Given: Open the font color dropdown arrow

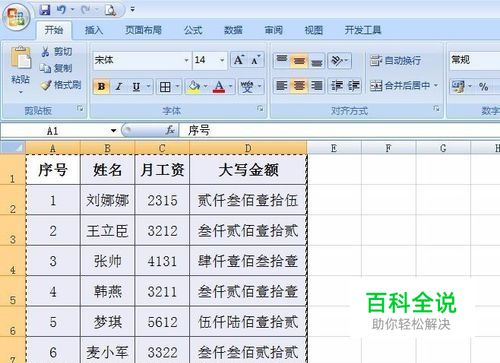Looking at the screenshot, I should (231, 87).
